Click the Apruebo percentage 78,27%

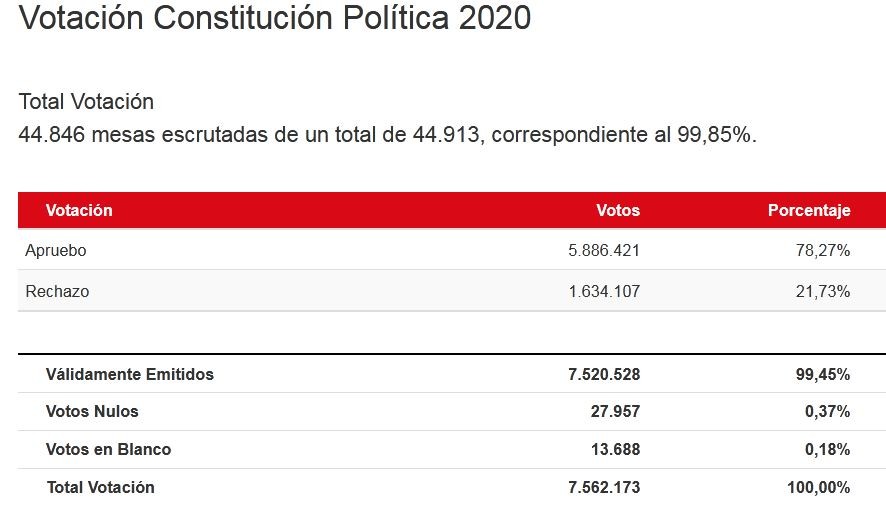coord(824,250)
